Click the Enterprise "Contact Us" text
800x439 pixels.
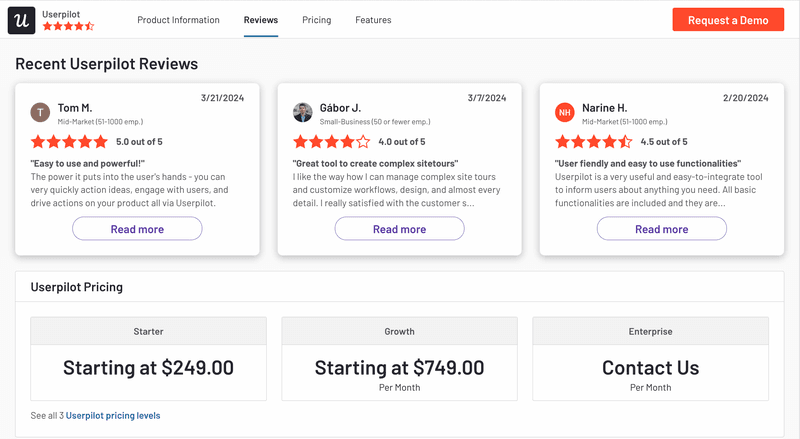(x=651, y=368)
